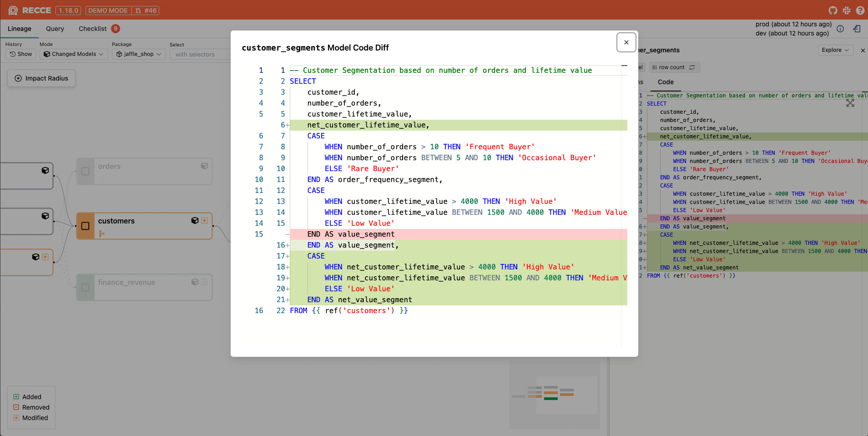Click the environment info icon
Screen dimensions: 868x436
pyautogui.click(x=840, y=29)
